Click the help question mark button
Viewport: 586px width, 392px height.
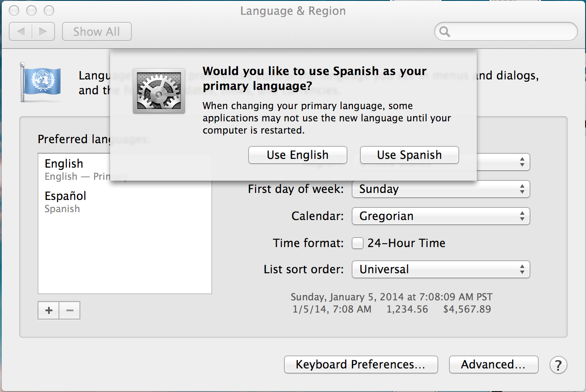coord(558,365)
